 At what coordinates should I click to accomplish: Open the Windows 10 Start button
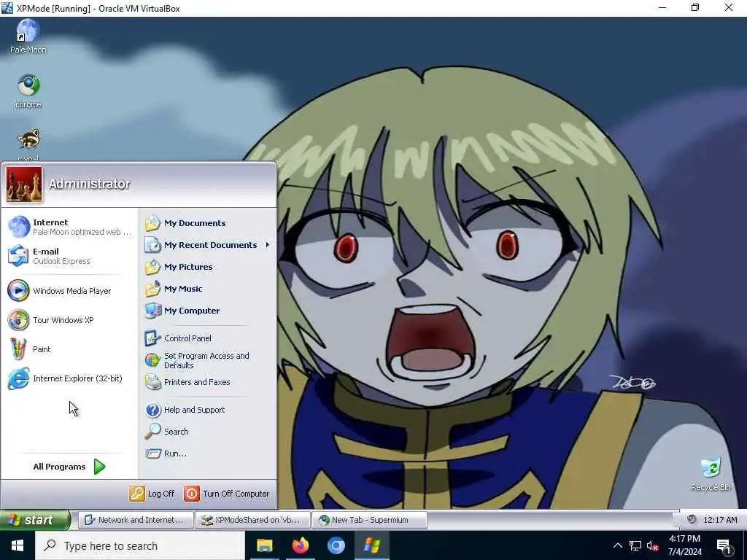click(x=18, y=545)
